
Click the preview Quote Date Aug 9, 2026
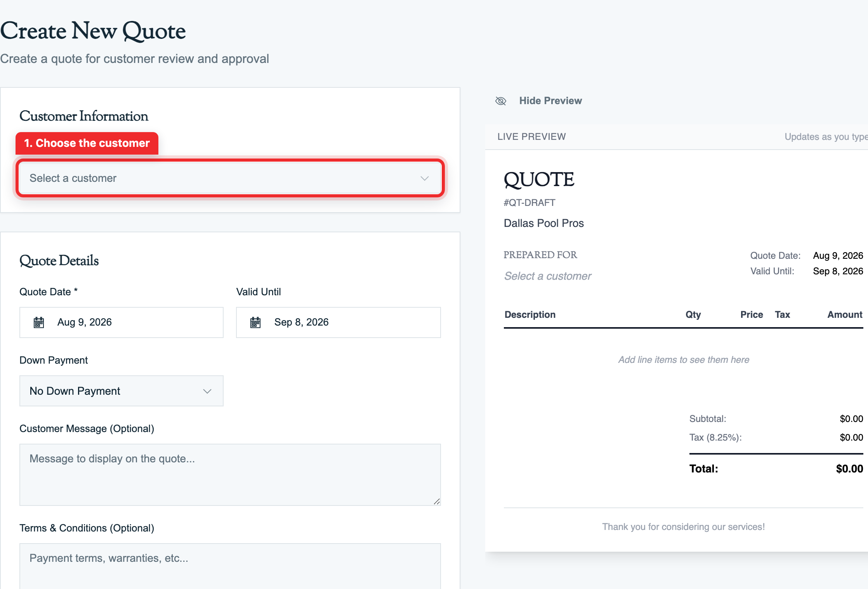pyautogui.click(x=838, y=256)
